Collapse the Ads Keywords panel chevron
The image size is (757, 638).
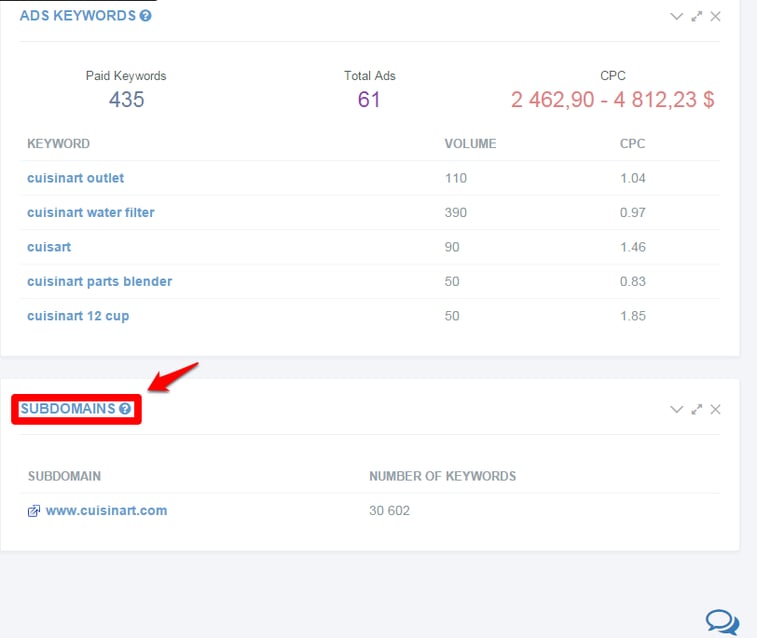pos(676,16)
